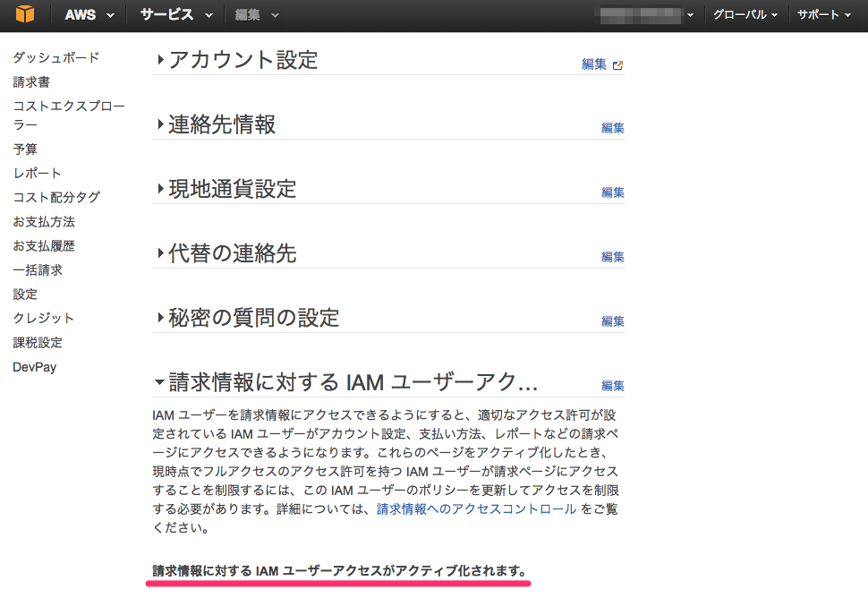Open 請求情報へのアクセスコントロール link
Image resolution: width=868 pixels, height=598 pixels.
point(477,508)
